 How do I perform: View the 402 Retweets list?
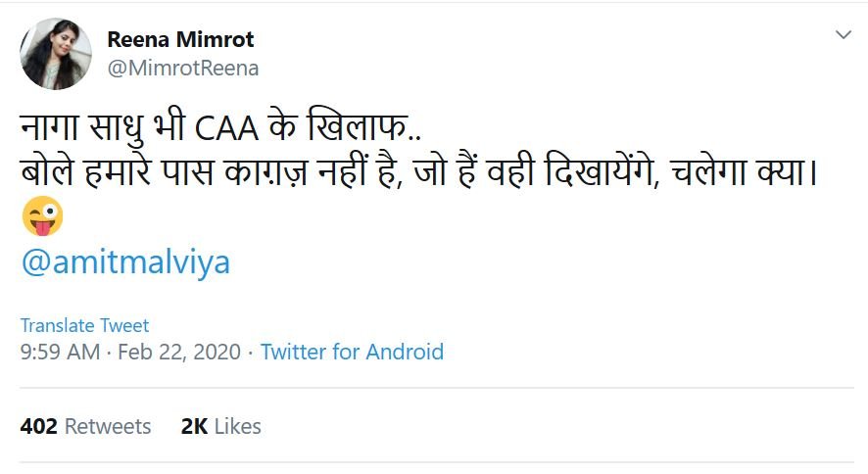85,426
